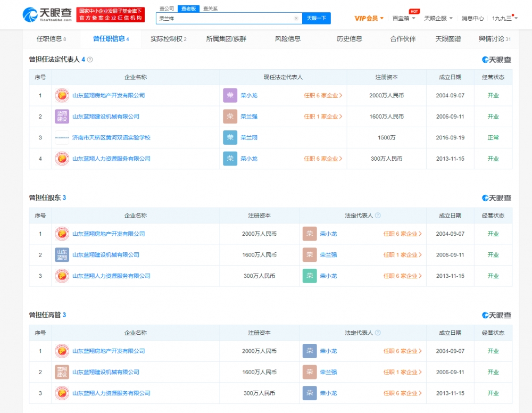This screenshot has width=532, height=413.
Task: Open 荣小龙 link in row 1 of 曾担任法定代表人
Action: pos(249,95)
